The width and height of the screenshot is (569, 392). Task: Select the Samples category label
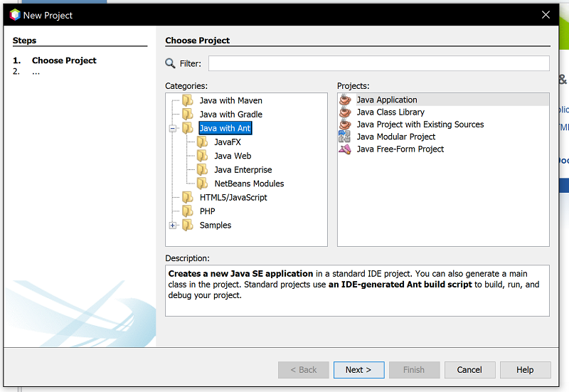pos(216,225)
